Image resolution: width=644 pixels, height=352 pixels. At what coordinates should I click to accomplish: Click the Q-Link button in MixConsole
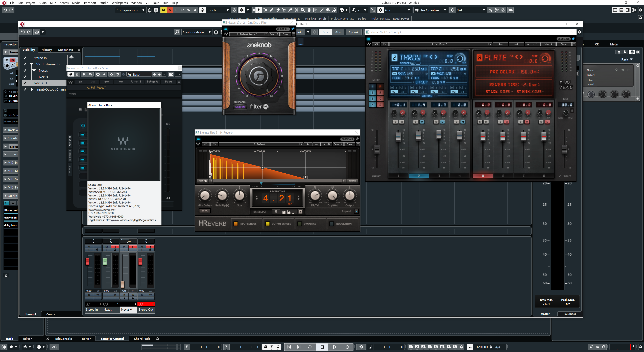pyautogui.click(x=353, y=32)
